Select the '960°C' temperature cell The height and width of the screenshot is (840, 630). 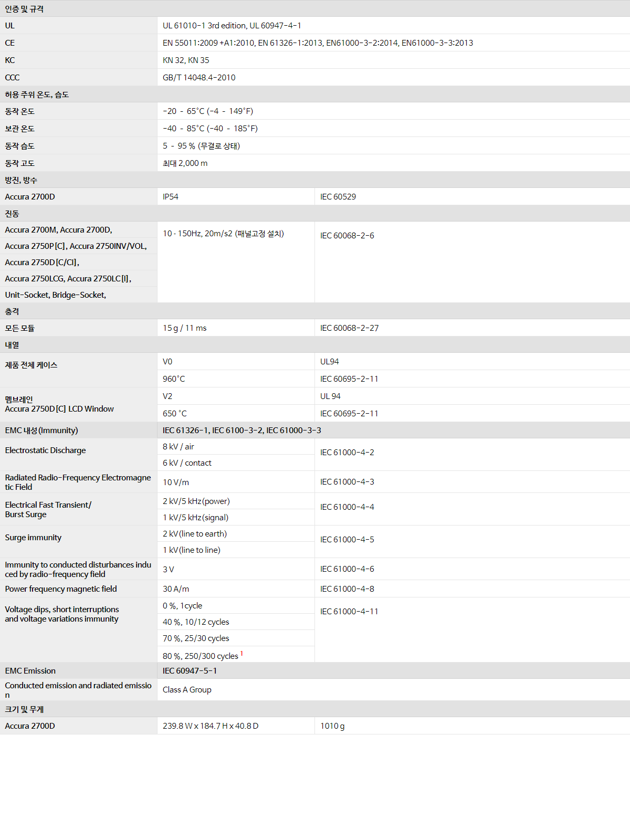coord(236,379)
